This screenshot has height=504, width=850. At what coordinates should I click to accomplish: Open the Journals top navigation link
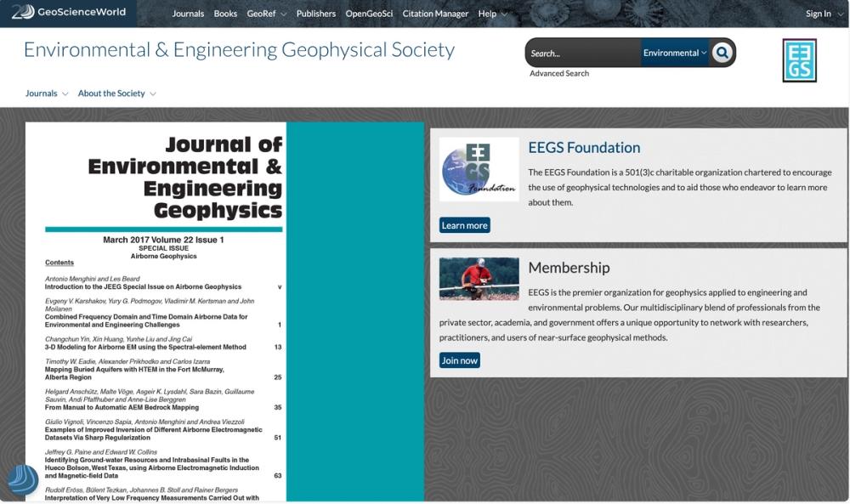point(188,14)
